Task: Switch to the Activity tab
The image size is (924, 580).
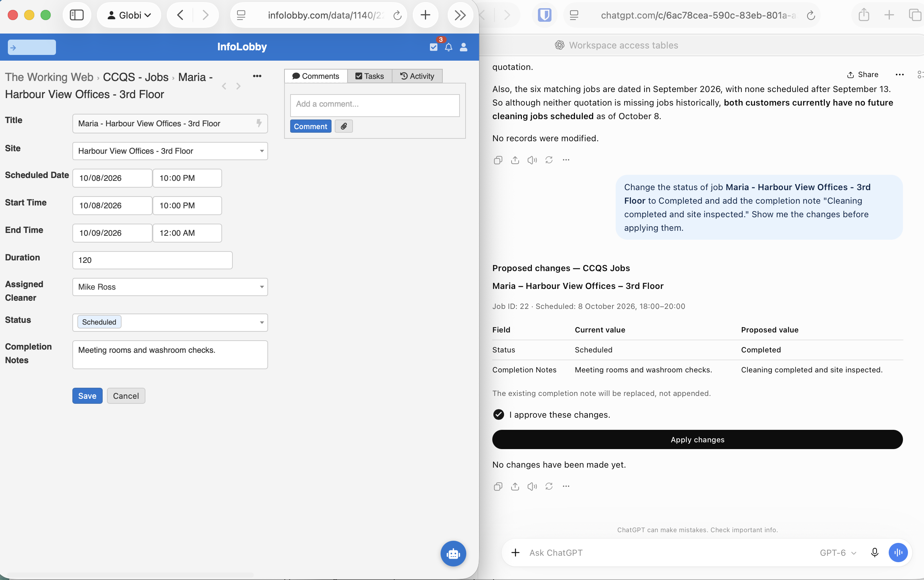Action: pos(417,76)
